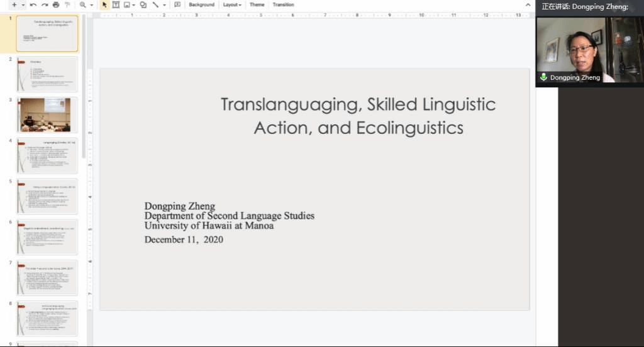This screenshot has height=347, width=644.
Task: Click the Theme button
Action: click(257, 4)
